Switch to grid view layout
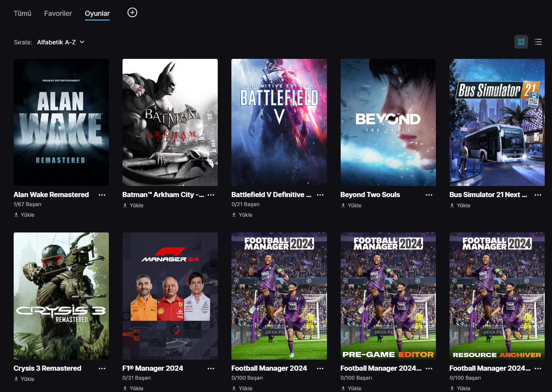The image size is (552, 392). tap(521, 42)
